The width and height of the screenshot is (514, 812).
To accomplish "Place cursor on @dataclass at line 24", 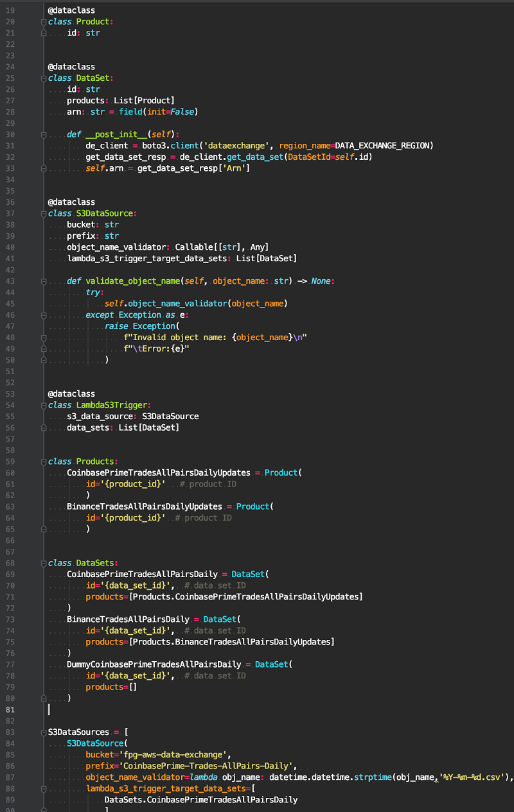I will [x=71, y=67].
